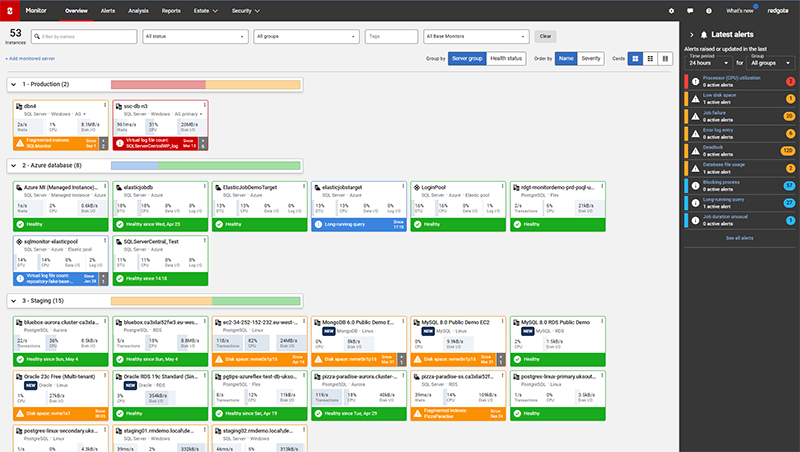Viewport: 800px width, 452px height.
Task: Open the Overview tab
Action: point(76,11)
